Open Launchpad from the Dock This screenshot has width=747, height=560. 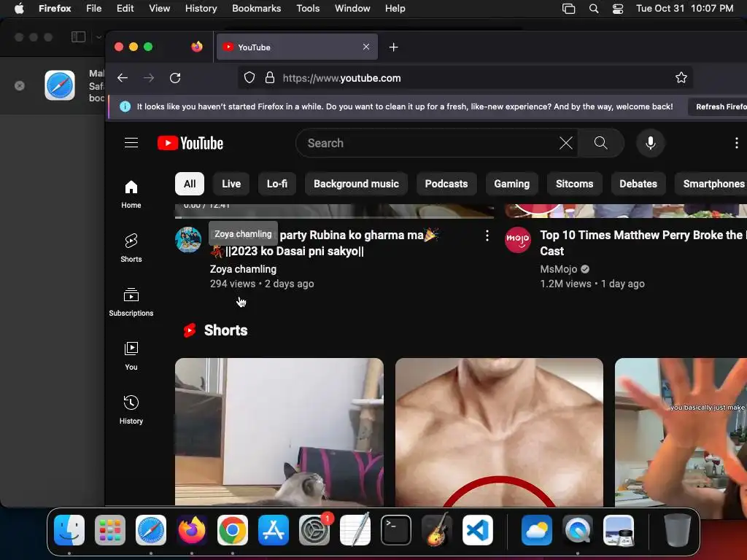coord(110,530)
